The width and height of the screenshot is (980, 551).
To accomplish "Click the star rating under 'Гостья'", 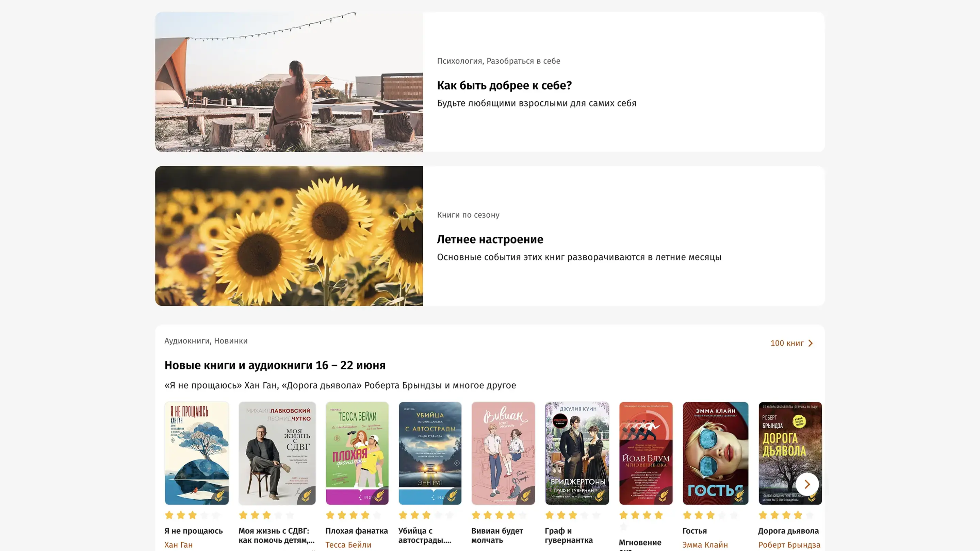I will 710,515.
